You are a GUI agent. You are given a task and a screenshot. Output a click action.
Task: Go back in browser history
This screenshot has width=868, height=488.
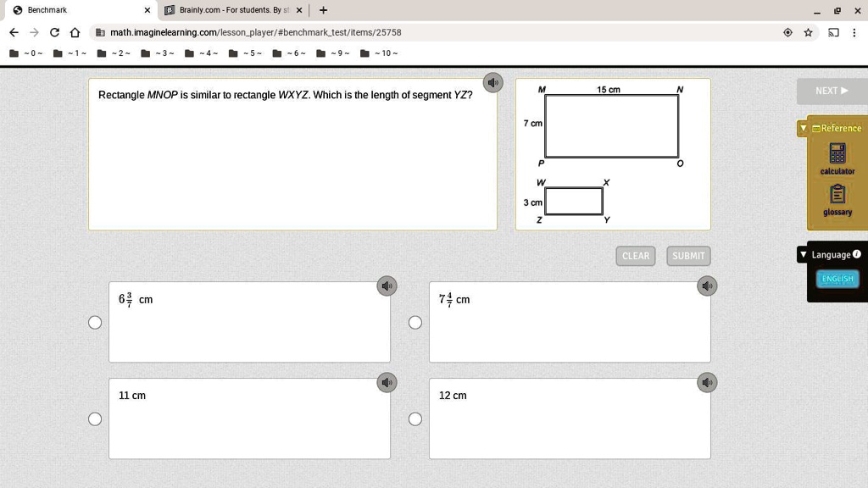point(14,33)
